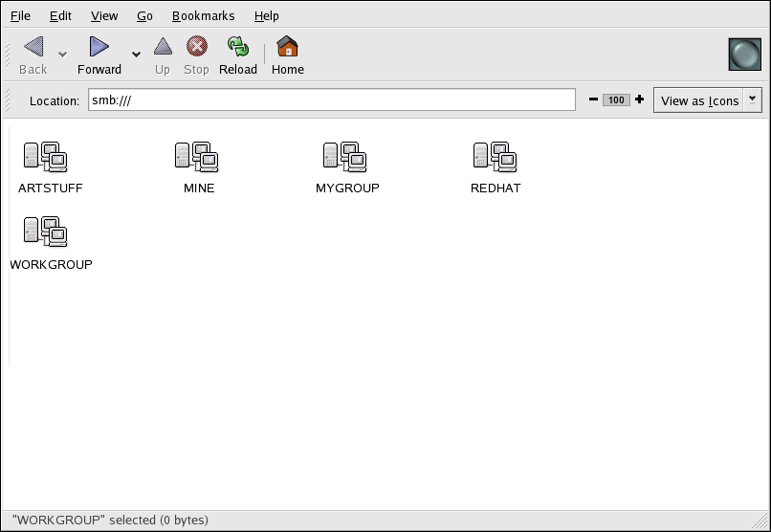Click the Up directory button
The width and height of the screenshot is (771, 532).
coord(163,55)
